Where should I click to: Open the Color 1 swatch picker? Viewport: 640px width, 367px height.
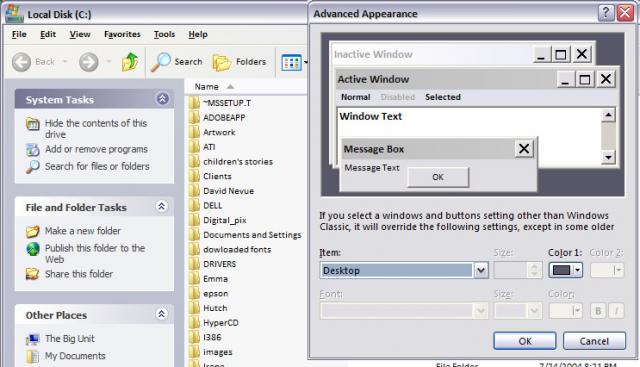tap(566, 270)
